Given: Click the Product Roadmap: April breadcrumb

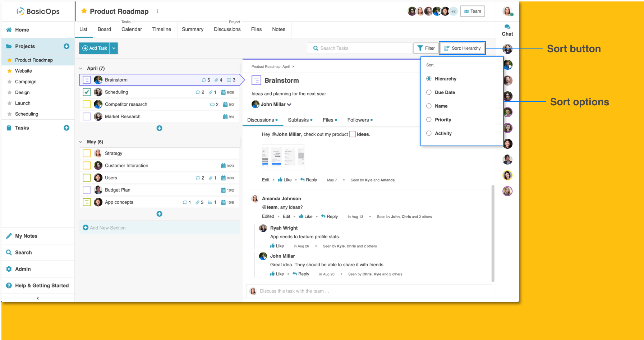Looking at the screenshot, I should 271,66.
